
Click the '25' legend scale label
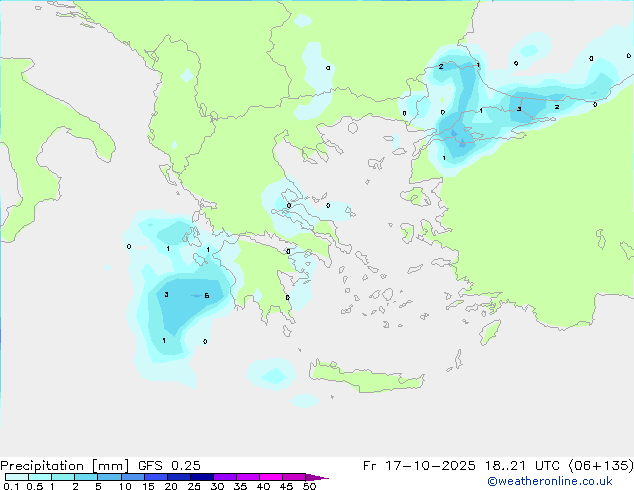pyautogui.click(x=194, y=486)
